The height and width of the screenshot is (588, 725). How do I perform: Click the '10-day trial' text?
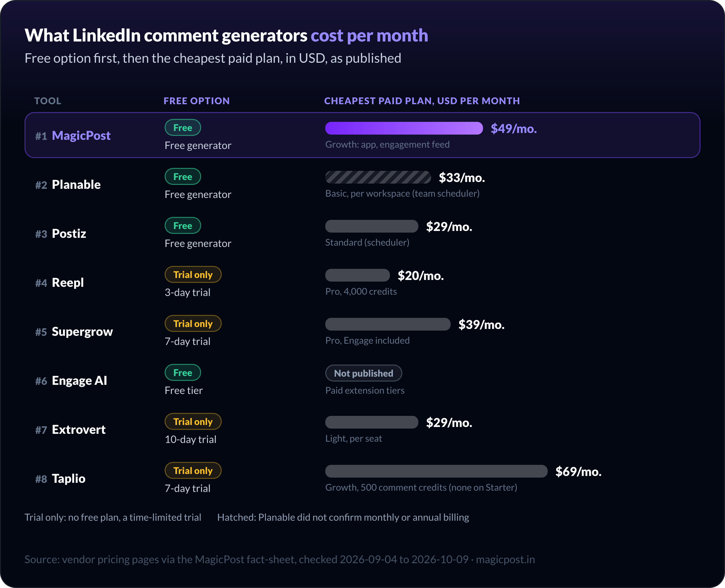tap(191, 439)
